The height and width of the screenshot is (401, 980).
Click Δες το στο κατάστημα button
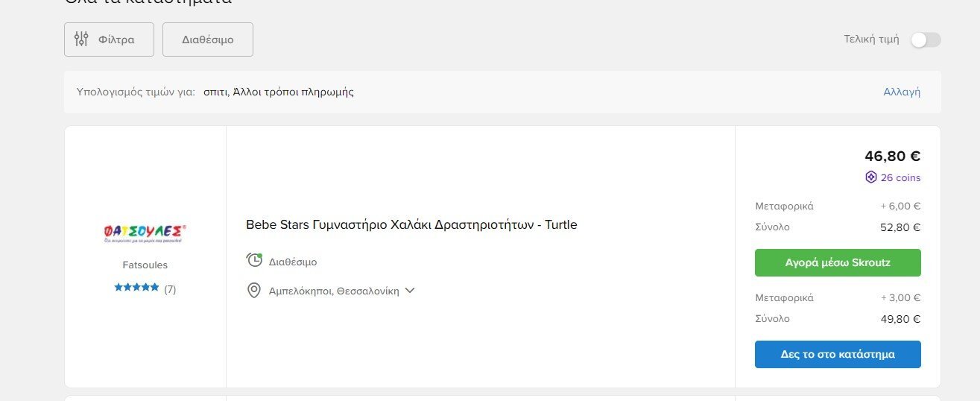tap(838, 354)
